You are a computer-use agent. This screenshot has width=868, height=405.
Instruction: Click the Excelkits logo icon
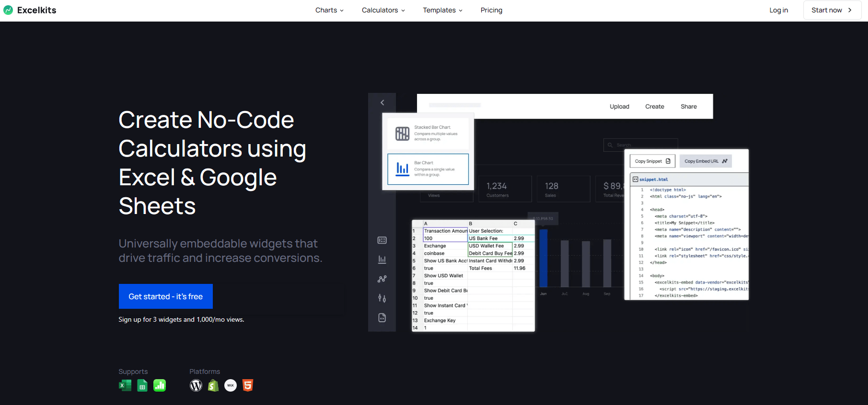(8, 10)
